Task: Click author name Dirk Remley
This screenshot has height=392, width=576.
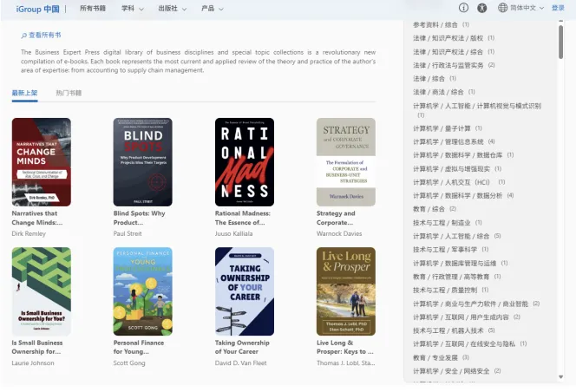Action: pyautogui.click(x=29, y=233)
